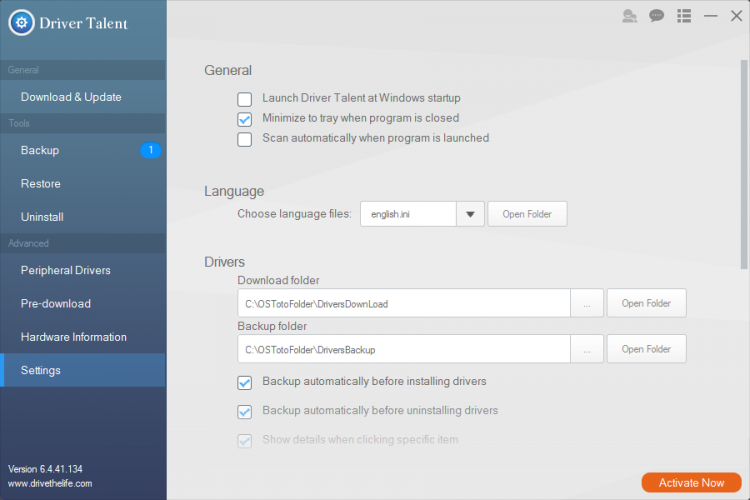Uncheck Minimize to tray when program is closed

click(x=244, y=119)
